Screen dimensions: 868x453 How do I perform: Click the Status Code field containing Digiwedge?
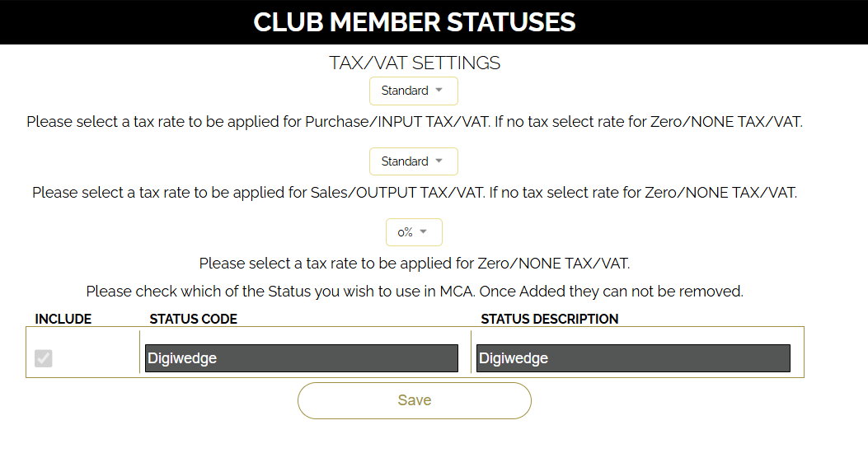[x=301, y=358]
